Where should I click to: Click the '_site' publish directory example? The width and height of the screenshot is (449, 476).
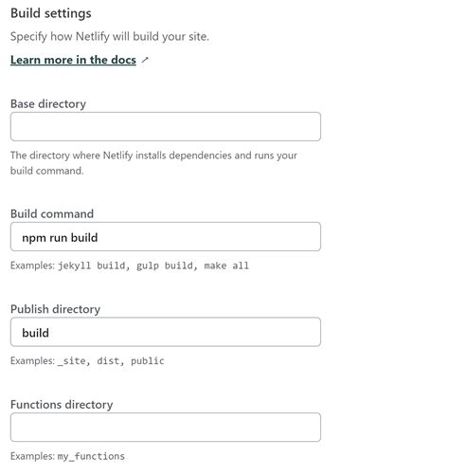click(71, 361)
